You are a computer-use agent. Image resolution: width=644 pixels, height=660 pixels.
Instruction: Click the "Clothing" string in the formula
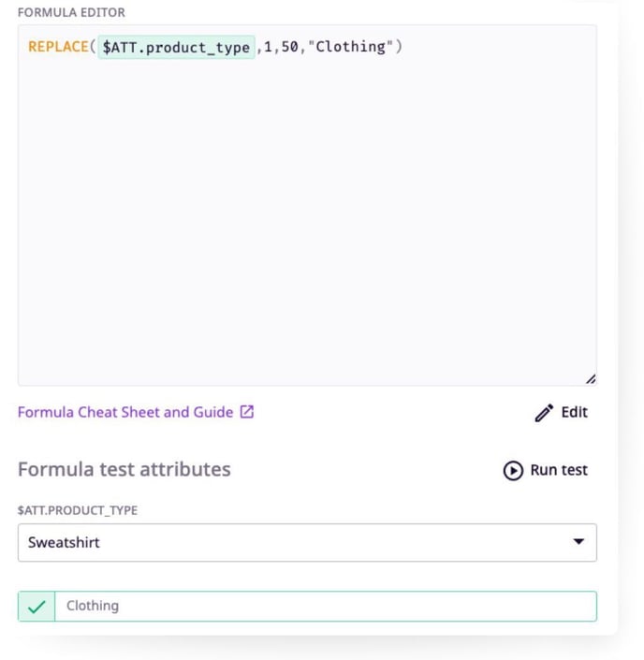351,47
